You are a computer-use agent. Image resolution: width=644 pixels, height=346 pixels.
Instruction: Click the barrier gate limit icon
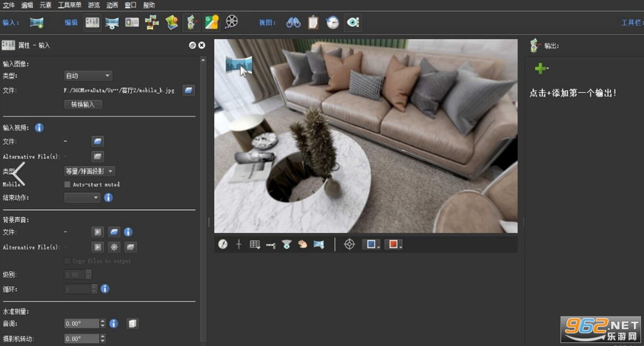(271, 245)
